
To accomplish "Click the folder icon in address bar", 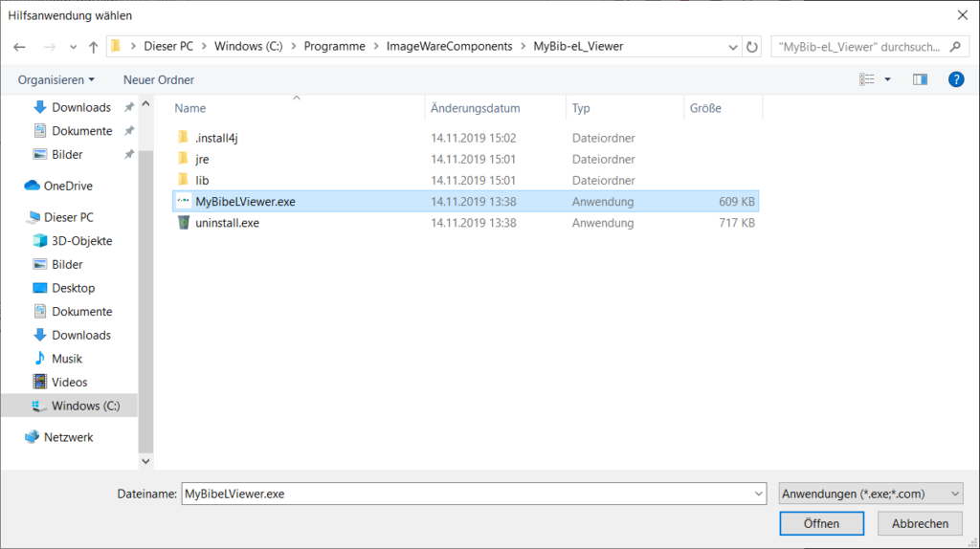I will point(116,46).
